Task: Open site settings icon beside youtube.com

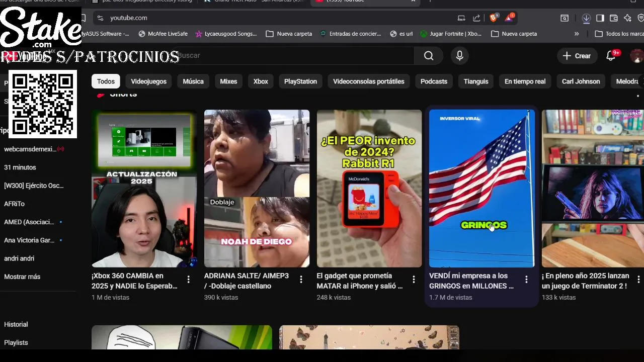Action: click(100, 18)
